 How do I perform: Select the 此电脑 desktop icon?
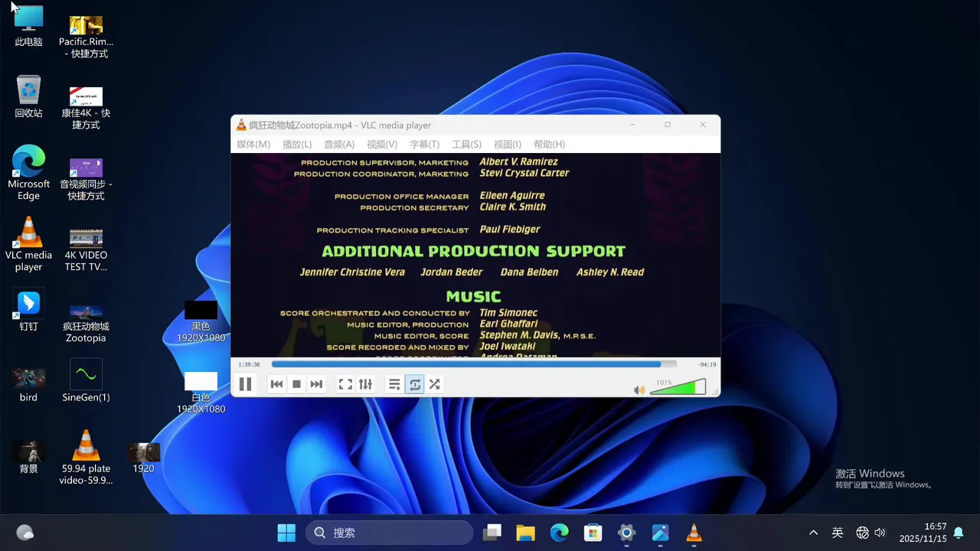(28, 26)
